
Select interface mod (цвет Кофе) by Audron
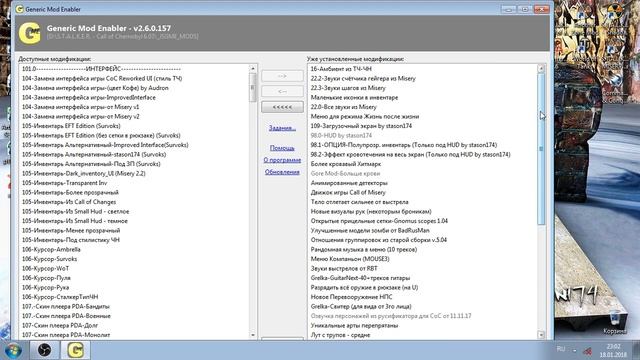point(95,88)
